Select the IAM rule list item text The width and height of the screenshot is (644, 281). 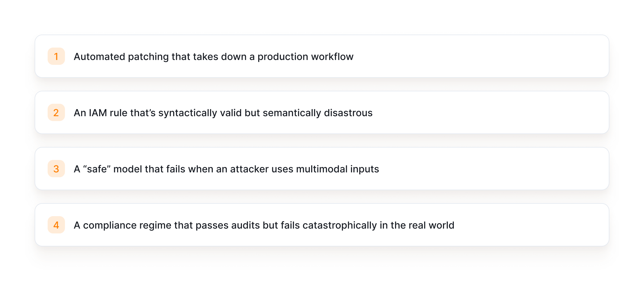[x=223, y=113]
